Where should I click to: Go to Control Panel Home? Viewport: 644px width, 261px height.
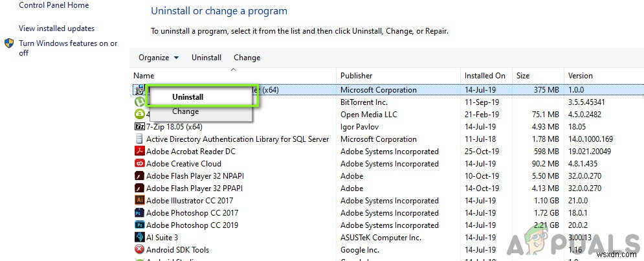54,5
